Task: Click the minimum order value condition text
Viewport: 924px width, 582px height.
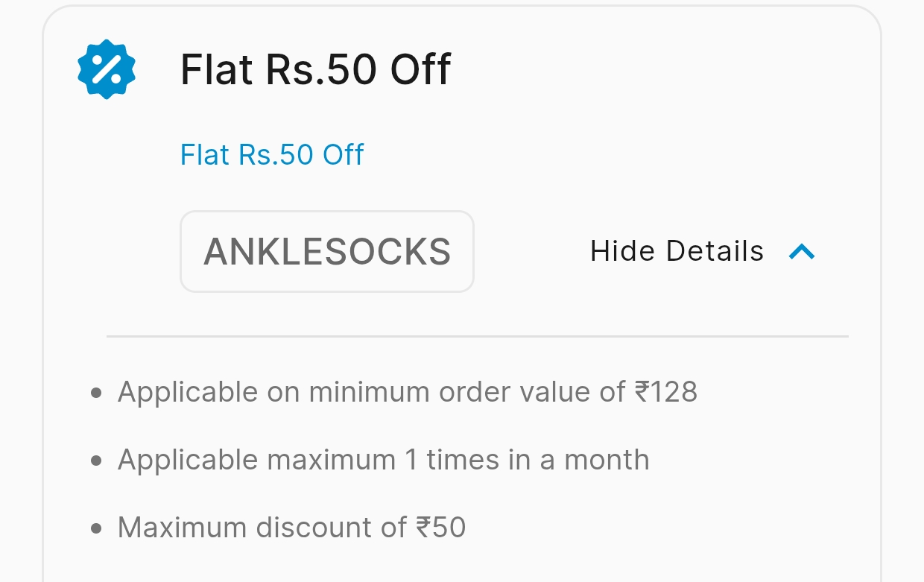Action: coord(407,392)
